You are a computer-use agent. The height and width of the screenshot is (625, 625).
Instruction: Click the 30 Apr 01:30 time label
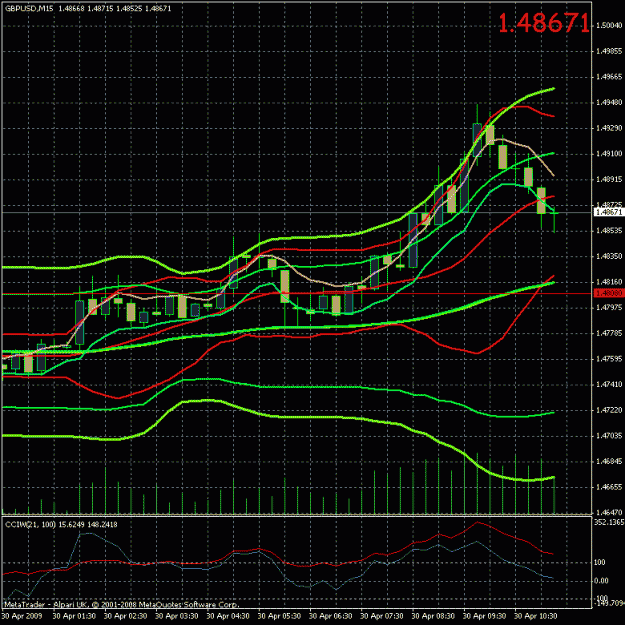coord(75,616)
